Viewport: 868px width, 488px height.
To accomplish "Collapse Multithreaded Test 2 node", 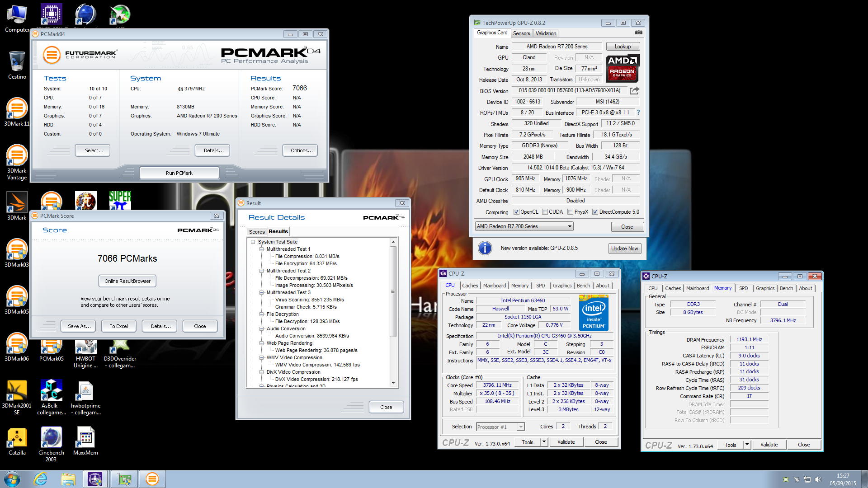I will 261,271.
